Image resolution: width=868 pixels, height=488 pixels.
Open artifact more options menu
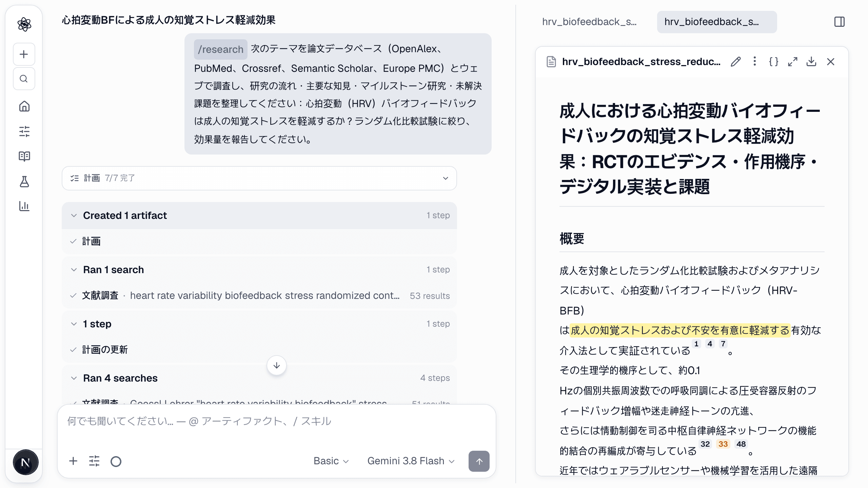pos(754,62)
